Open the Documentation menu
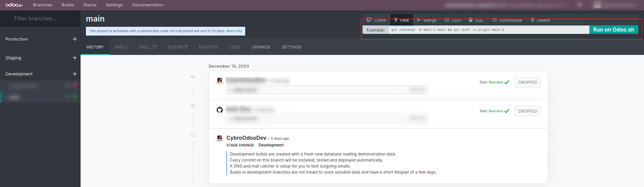644x187 pixels. tap(148, 5)
